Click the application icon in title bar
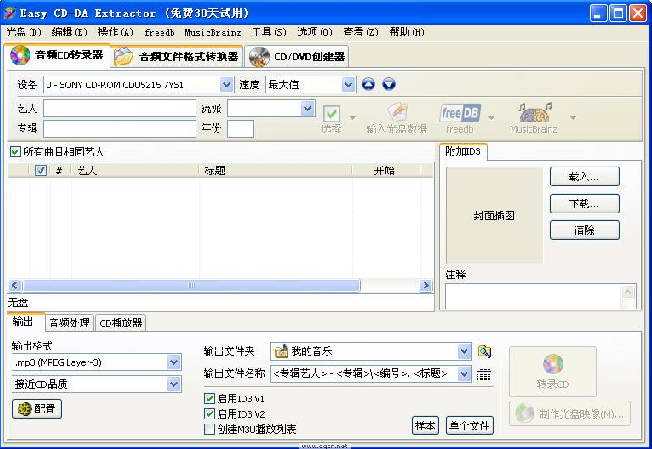The height and width of the screenshot is (449, 652). pyautogui.click(x=9, y=13)
